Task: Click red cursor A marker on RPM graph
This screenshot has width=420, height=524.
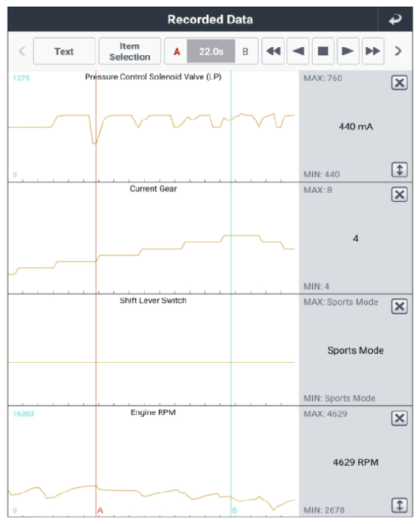Action: tap(100, 510)
